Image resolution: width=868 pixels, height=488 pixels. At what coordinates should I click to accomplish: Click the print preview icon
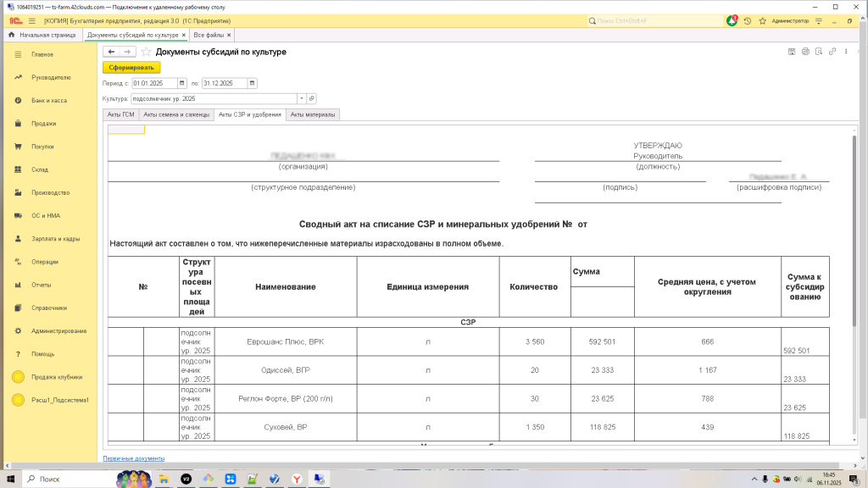pyautogui.click(x=819, y=52)
